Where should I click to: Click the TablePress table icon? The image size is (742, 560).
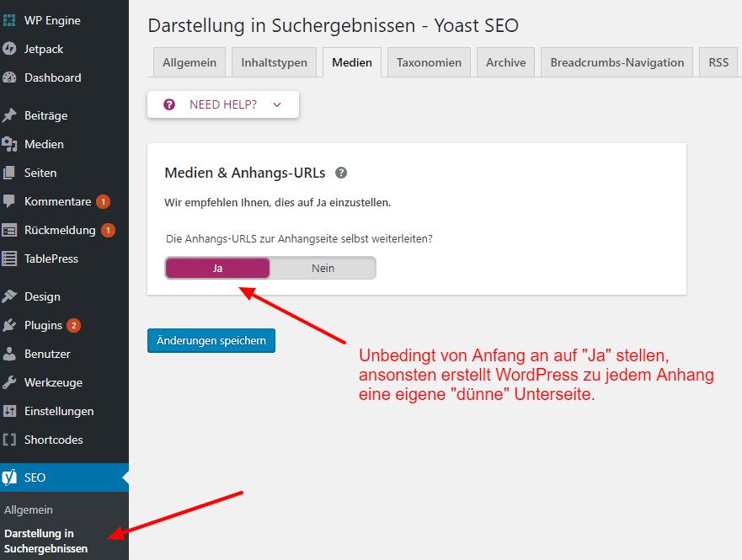pyautogui.click(x=9, y=259)
